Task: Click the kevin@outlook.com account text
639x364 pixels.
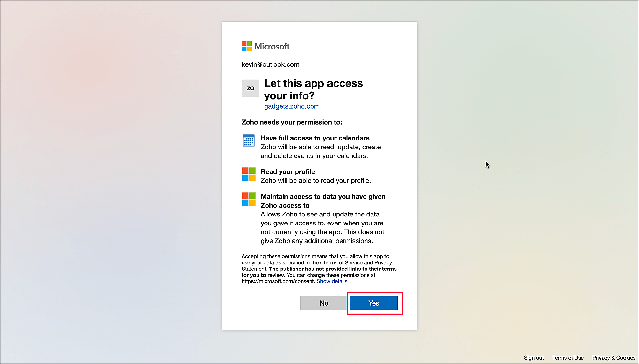Action: tap(270, 64)
